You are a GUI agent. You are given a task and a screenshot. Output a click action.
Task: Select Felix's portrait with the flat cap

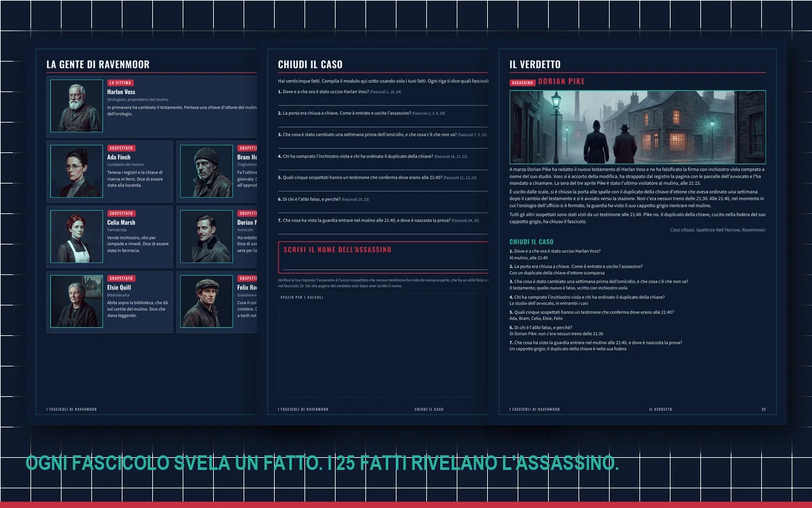point(207,302)
